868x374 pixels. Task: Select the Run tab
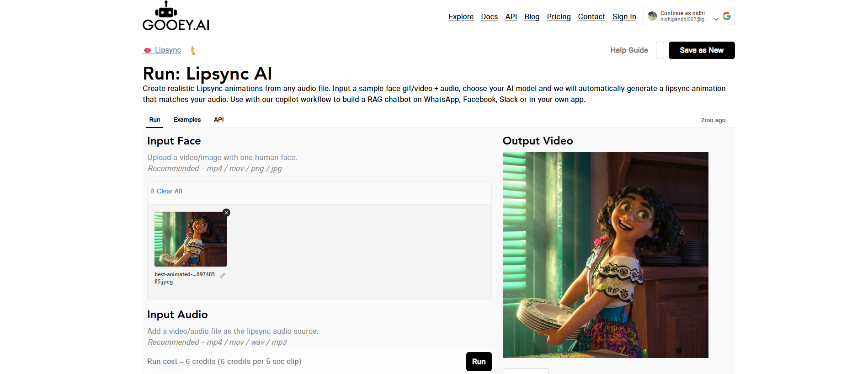155,120
